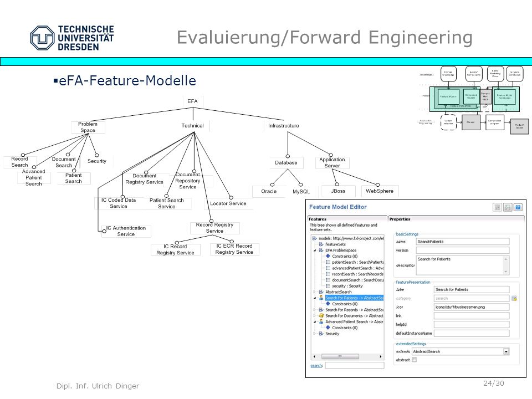Click the horizontal scrollbar thumb of the tree
Viewport: 532px width, 399px height.
coord(340,356)
